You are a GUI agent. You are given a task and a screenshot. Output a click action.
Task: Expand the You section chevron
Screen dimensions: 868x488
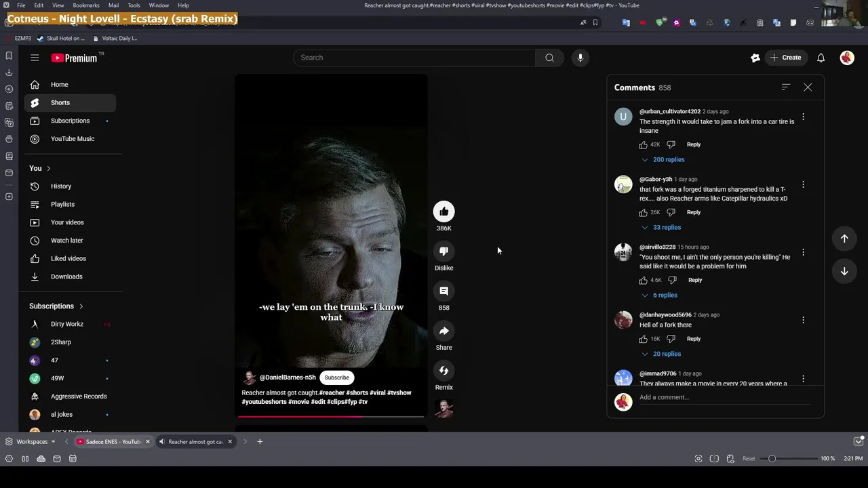48,168
